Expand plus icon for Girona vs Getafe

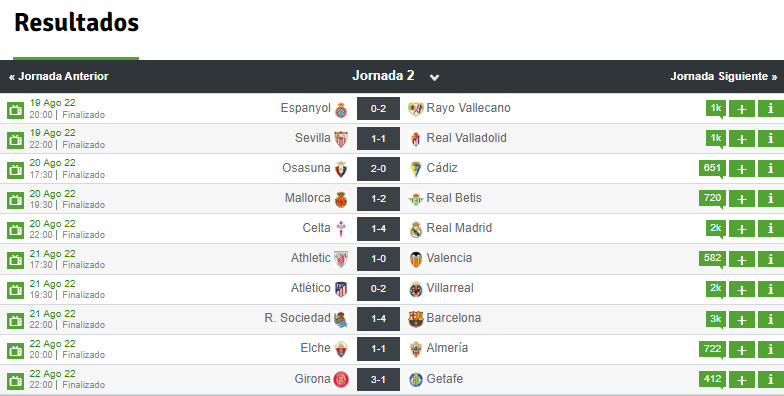742,380
